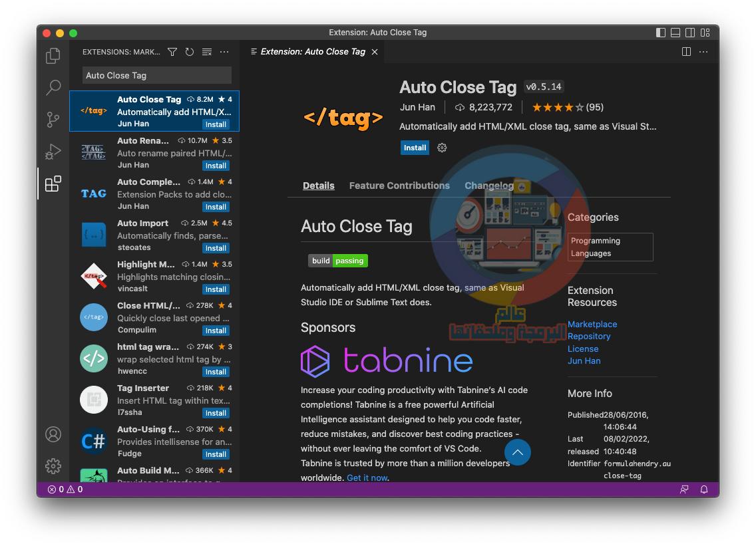Image resolution: width=756 pixels, height=546 pixels.
Task: Select the Auto Build M... list item
Action: coord(154,472)
